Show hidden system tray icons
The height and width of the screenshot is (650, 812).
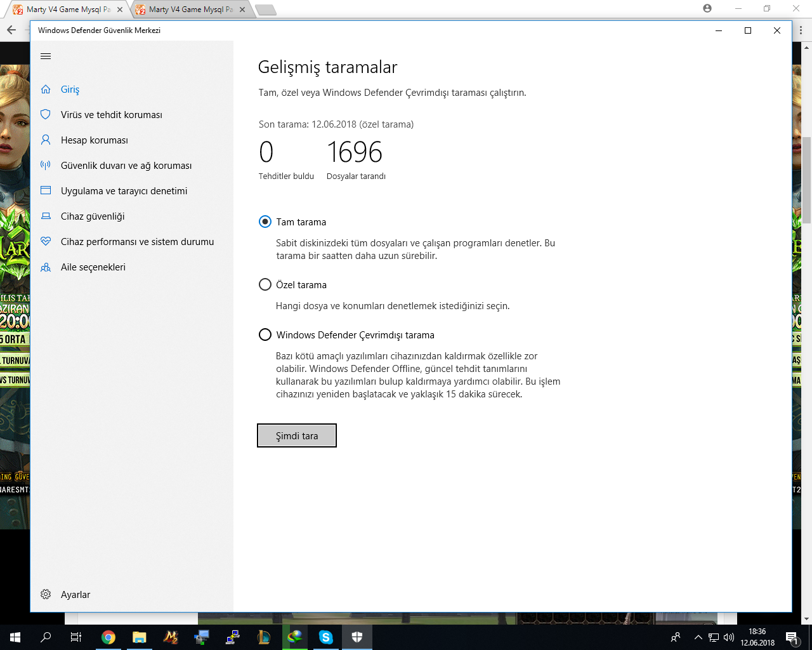[698, 637]
